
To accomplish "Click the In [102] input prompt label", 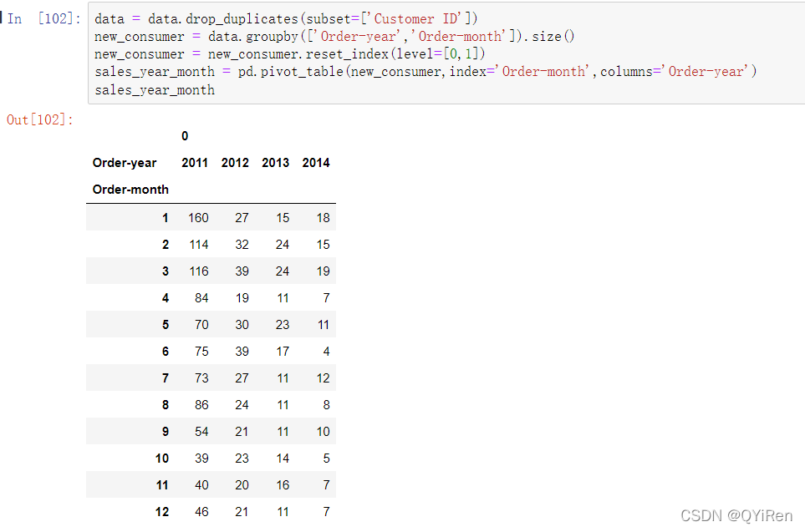I will pos(44,19).
